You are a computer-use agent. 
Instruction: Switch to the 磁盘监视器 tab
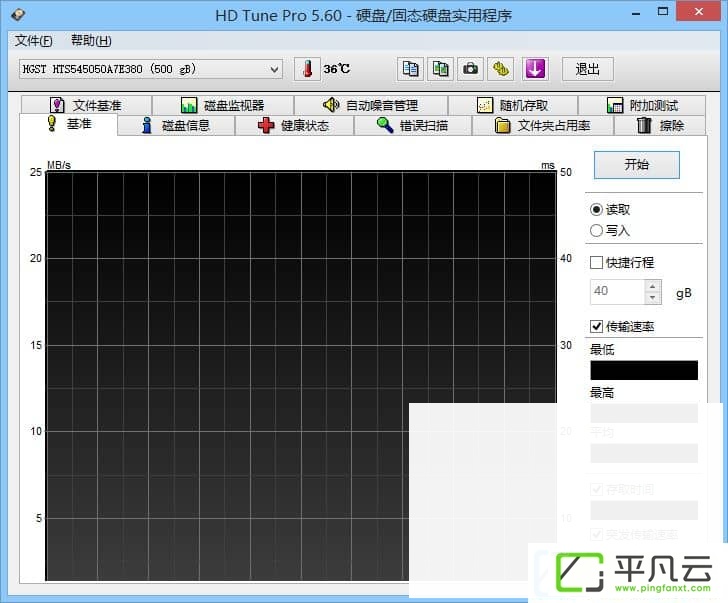(x=223, y=105)
